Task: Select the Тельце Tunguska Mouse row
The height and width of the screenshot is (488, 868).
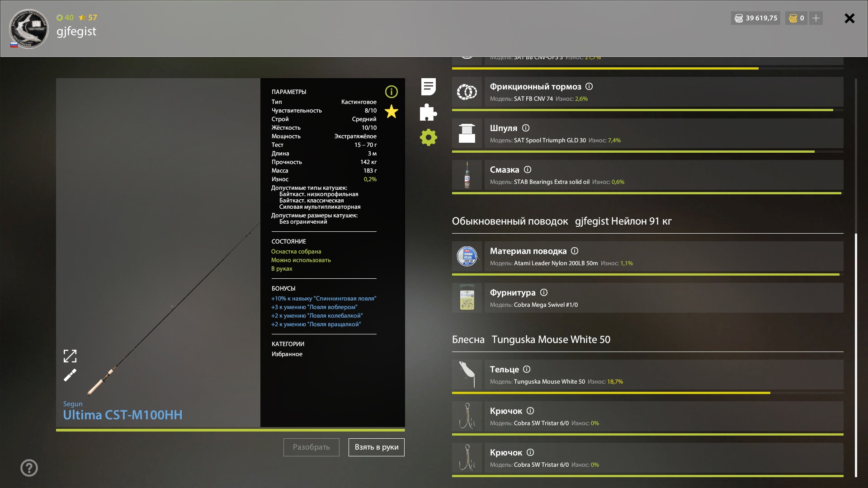Action: pos(664,375)
